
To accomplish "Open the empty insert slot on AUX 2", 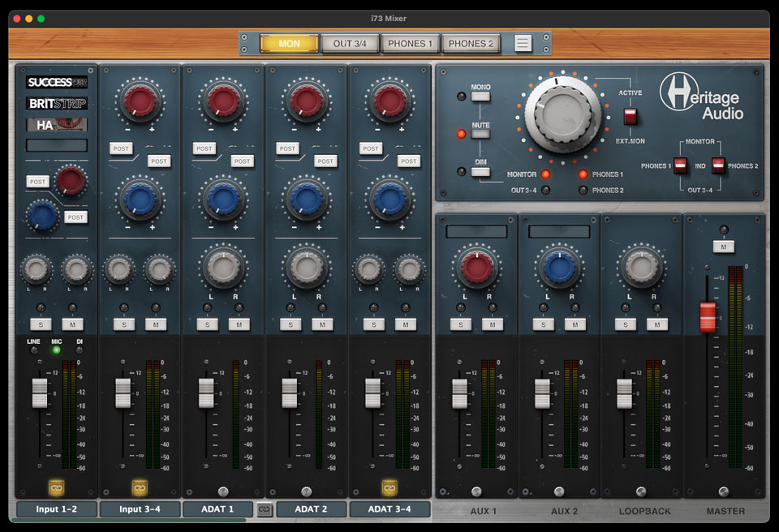I will pyautogui.click(x=559, y=232).
